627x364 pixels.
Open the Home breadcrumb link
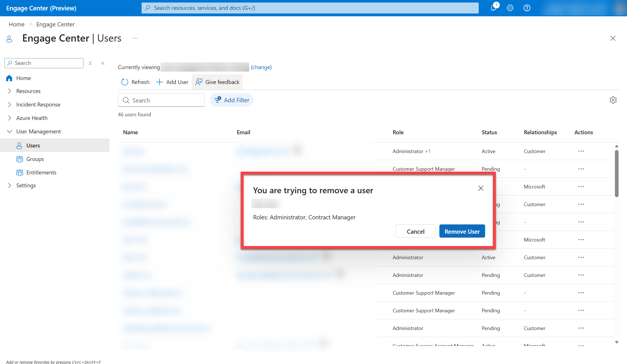point(17,24)
